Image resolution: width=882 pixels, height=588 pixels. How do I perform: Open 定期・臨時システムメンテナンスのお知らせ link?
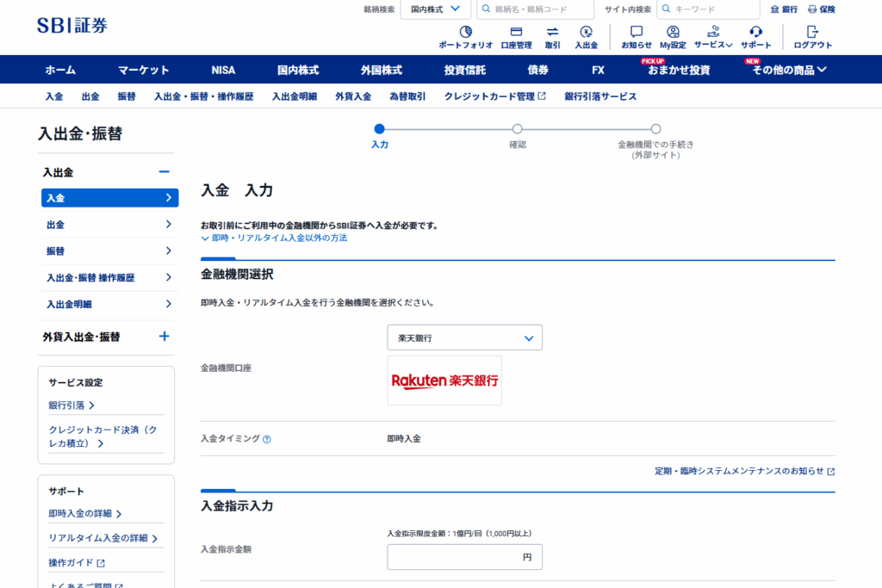744,471
